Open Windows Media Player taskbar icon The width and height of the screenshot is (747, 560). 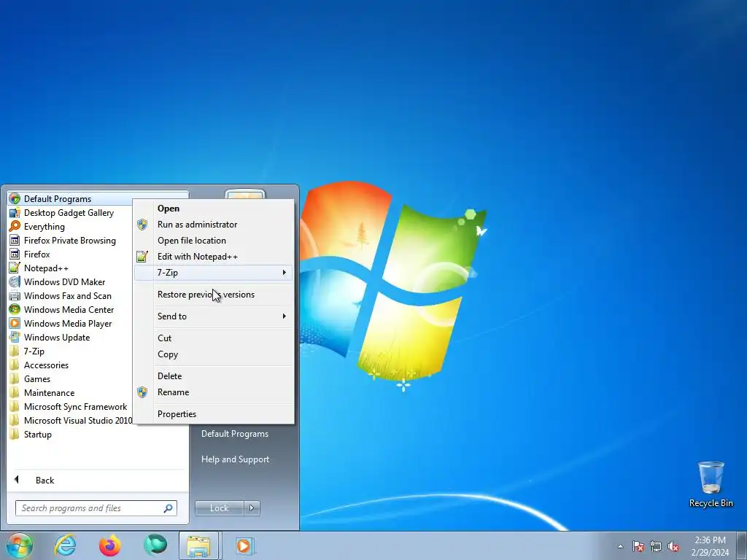tap(244, 545)
